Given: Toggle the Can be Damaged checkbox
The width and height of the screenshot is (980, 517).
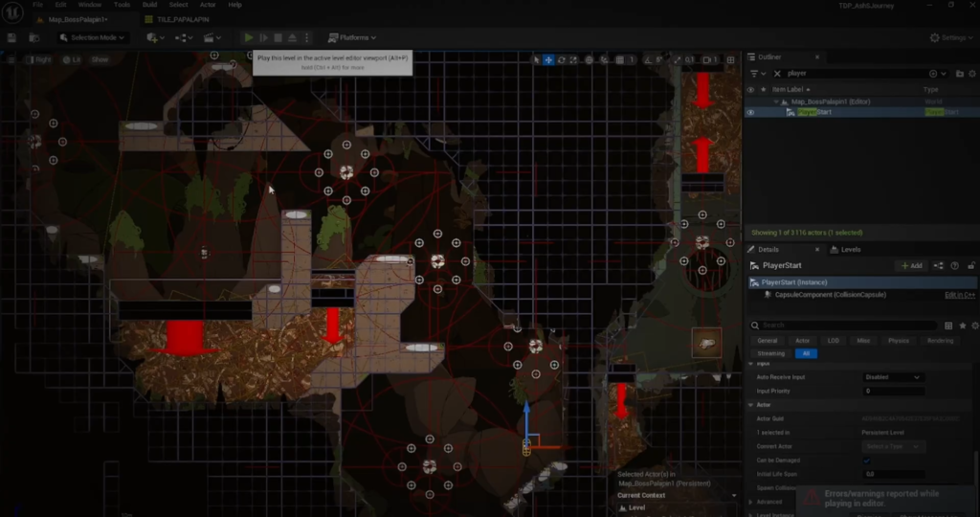Looking at the screenshot, I should coord(868,461).
